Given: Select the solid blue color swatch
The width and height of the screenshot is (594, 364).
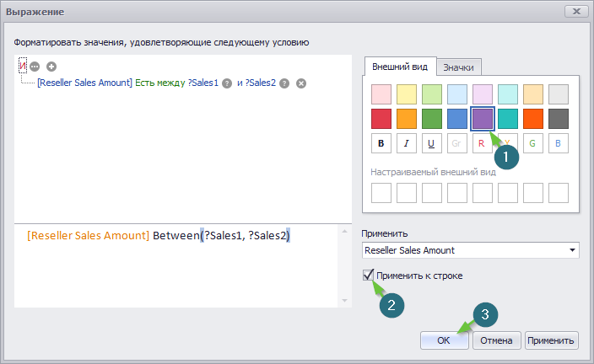Looking at the screenshot, I should [x=456, y=119].
